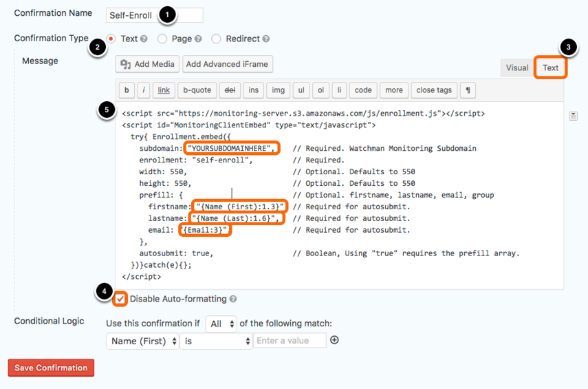Open the All/Any match dropdown
This screenshot has height=389, width=588.
221,324
